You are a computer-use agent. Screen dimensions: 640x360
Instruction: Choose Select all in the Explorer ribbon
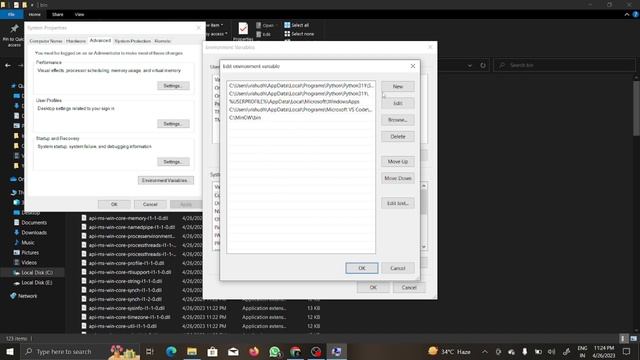tap(297, 25)
